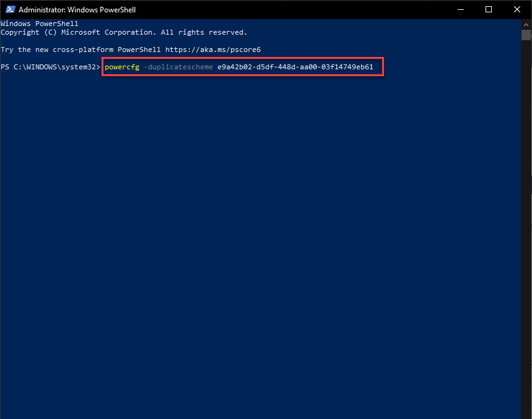Screen dimensions: 532x419
Task: Click the GUID starting with e9a42b02
Action: click(x=295, y=67)
